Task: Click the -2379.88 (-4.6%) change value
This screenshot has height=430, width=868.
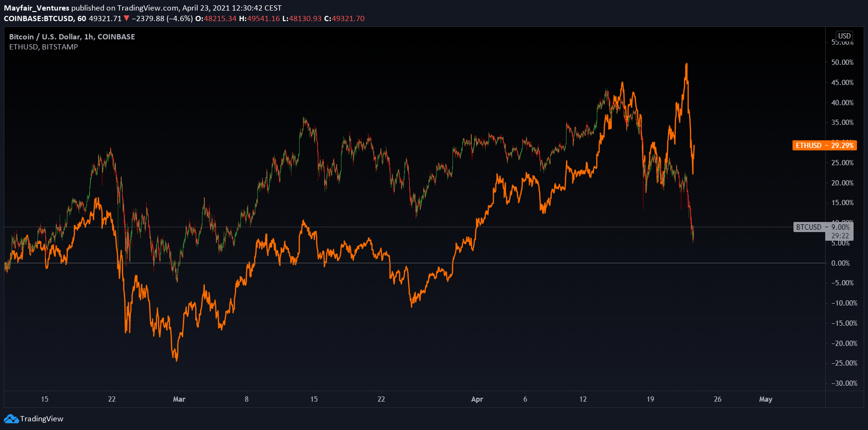Action: pos(162,19)
